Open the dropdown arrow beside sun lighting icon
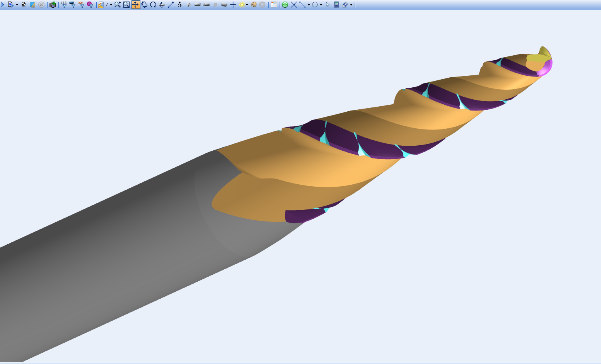Image resolution: width=601 pixels, height=364 pixels. tap(247, 5)
